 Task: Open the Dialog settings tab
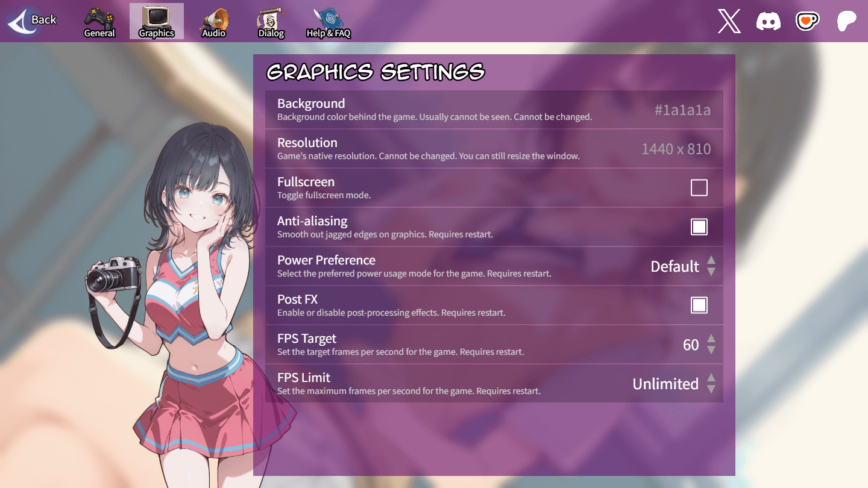click(x=271, y=22)
